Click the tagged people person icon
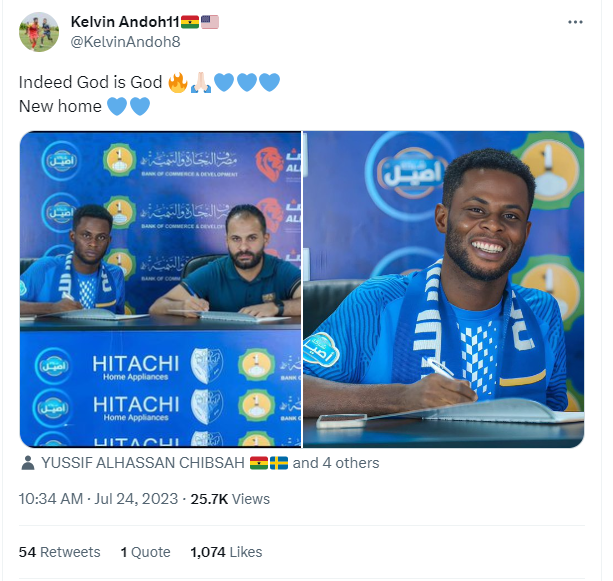The image size is (613, 581). pos(27,463)
